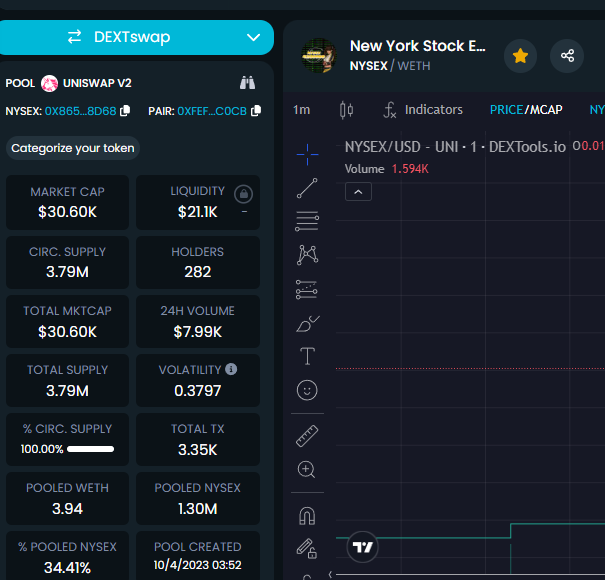This screenshot has height=580, width=605.
Task: Click the token logo thumbnail
Action: pos(318,56)
